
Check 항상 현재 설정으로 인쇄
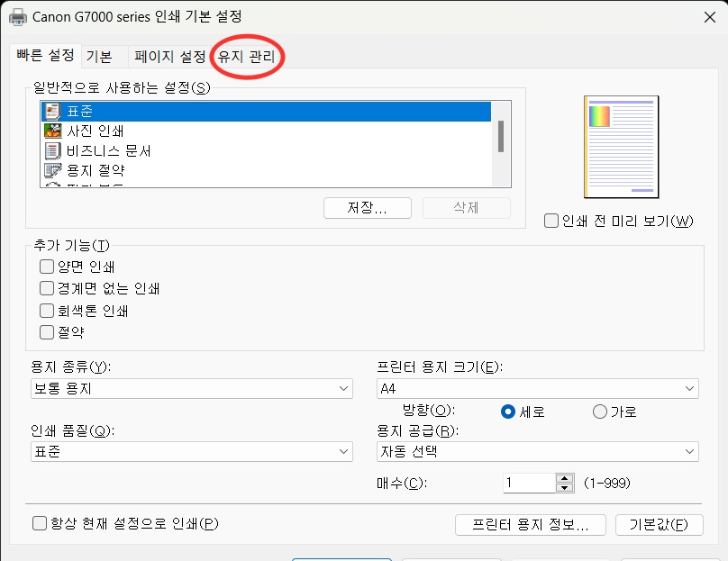(x=40, y=523)
